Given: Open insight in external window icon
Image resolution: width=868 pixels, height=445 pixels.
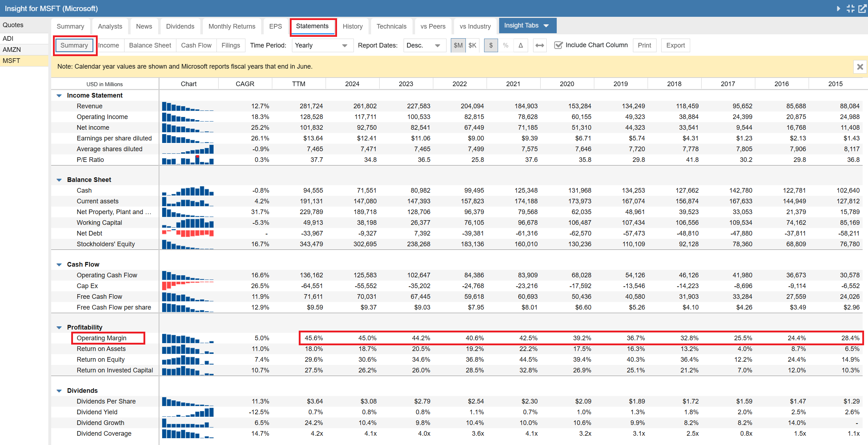Looking at the screenshot, I should (862, 9).
